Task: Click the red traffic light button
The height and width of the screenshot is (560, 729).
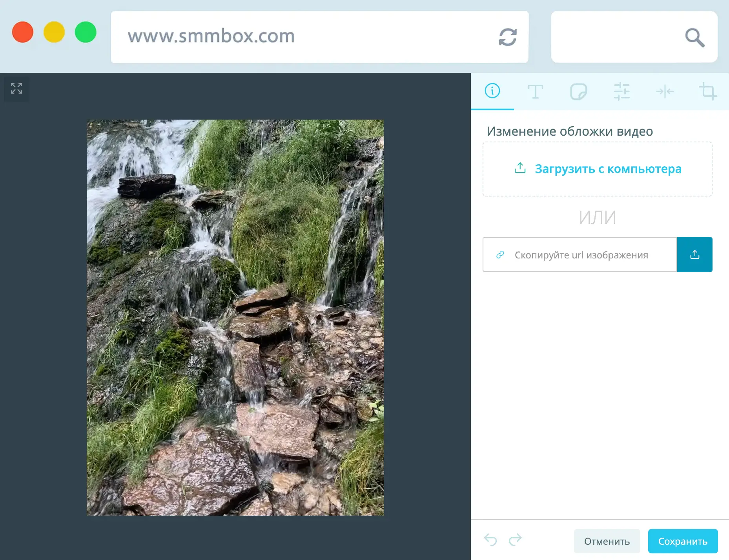Action: pyautogui.click(x=22, y=32)
